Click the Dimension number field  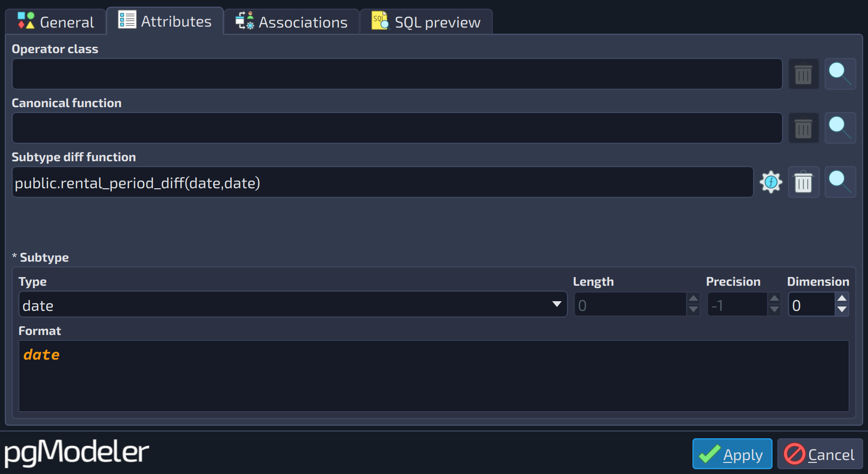(812, 305)
